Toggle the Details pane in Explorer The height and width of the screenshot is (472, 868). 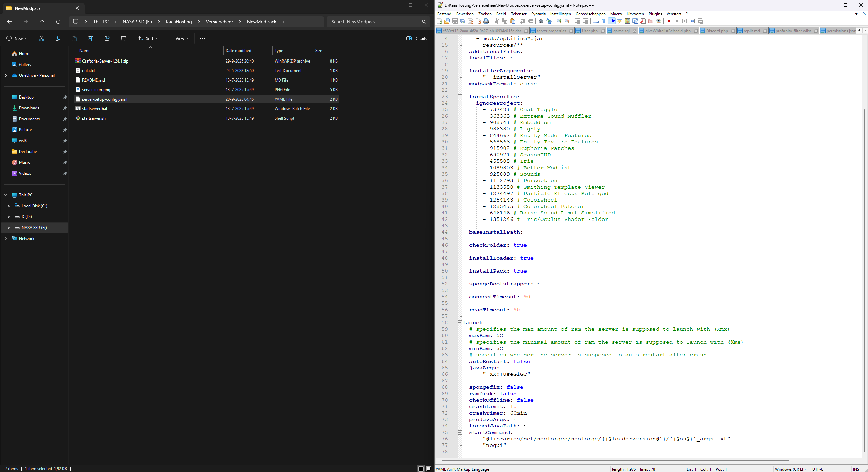[x=416, y=38]
